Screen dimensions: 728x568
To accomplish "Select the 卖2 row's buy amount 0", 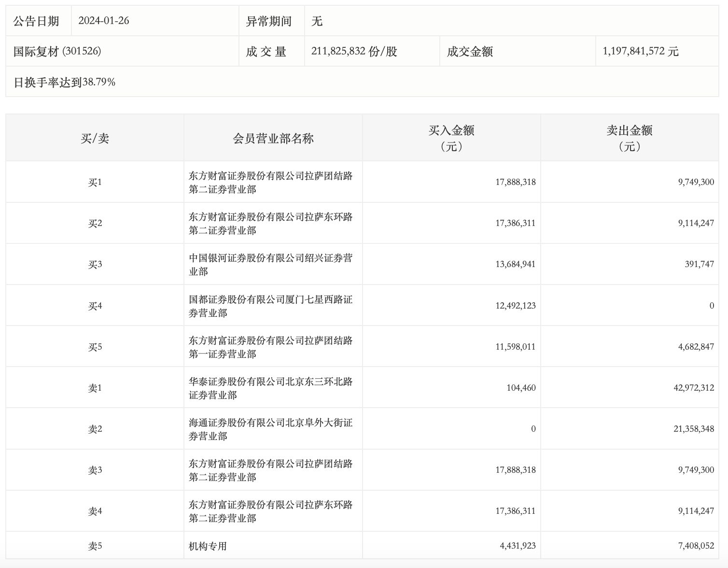I will click(x=533, y=429).
